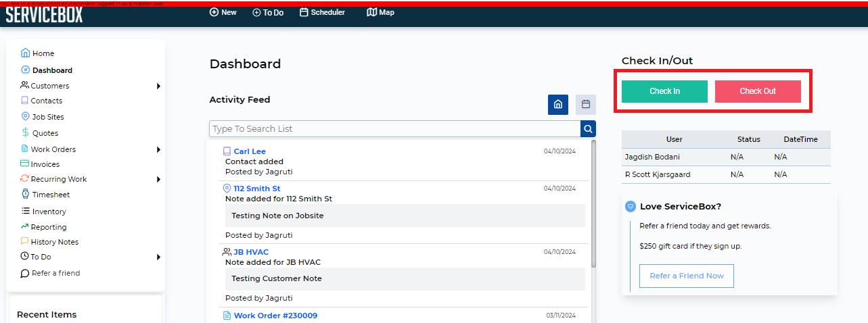Click the Contacts book icon in sidebar

click(24, 100)
